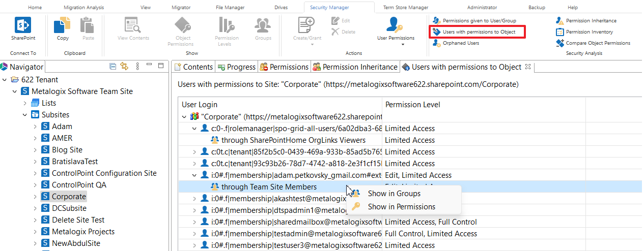This screenshot has height=251, width=644.
Task: Click the Link with Editor navigator icon
Action: point(124,67)
